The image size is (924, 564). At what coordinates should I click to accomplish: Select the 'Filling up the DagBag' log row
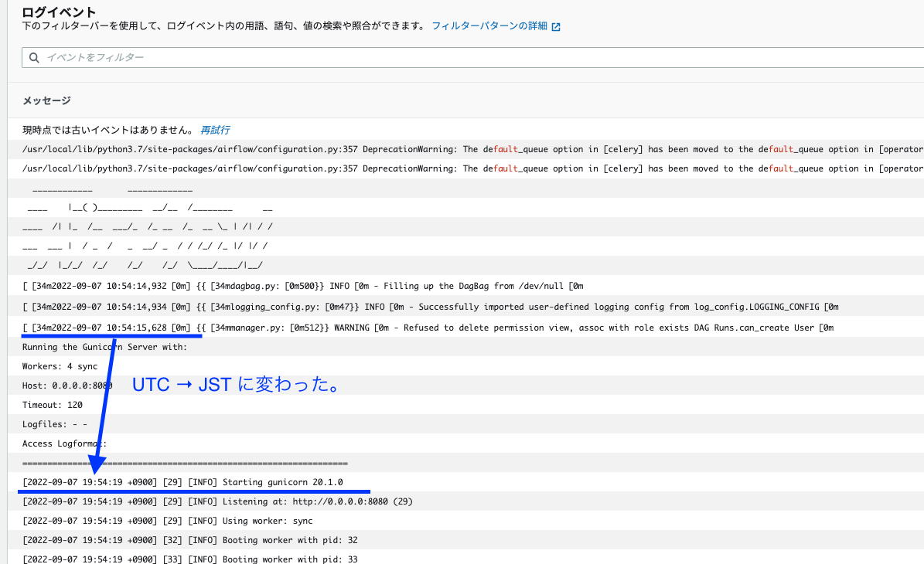point(465,286)
